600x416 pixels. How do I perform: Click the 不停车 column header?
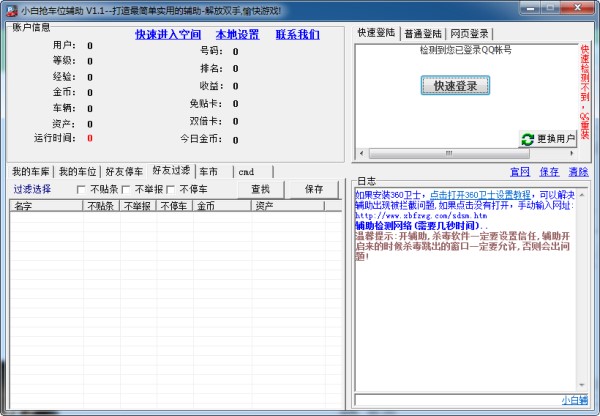[x=174, y=206]
